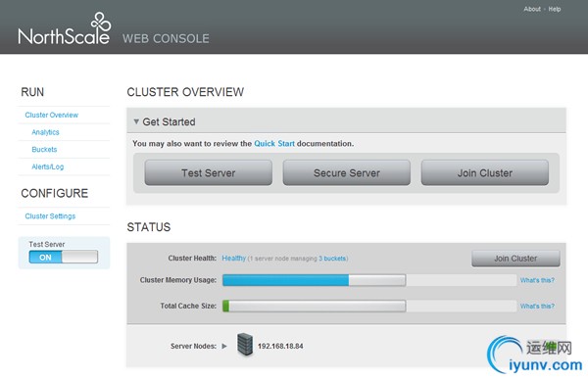Screen dimensions: 588x381
Task: Open the About link
Action: coord(532,9)
